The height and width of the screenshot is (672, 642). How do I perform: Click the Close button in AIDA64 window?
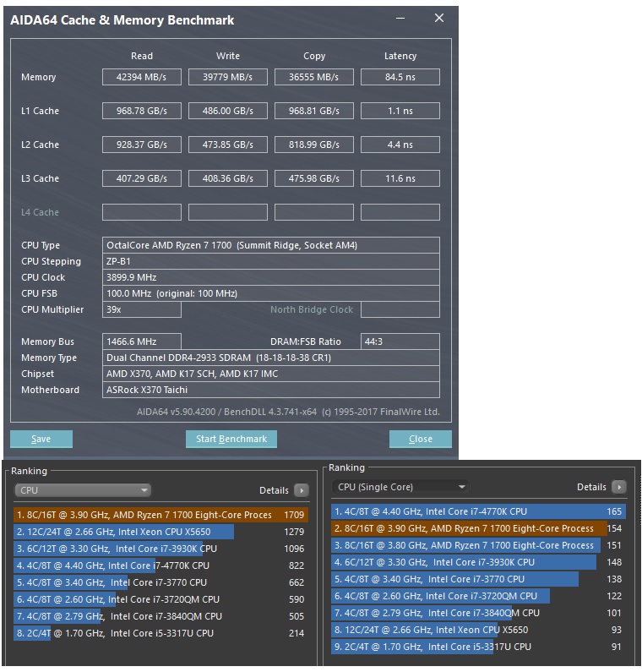[420, 439]
